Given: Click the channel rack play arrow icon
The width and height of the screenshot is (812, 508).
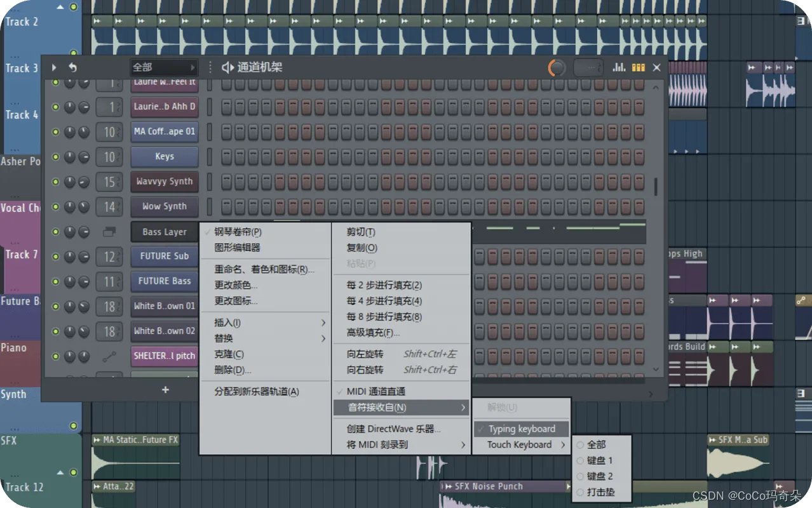Looking at the screenshot, I should (54, 67).
